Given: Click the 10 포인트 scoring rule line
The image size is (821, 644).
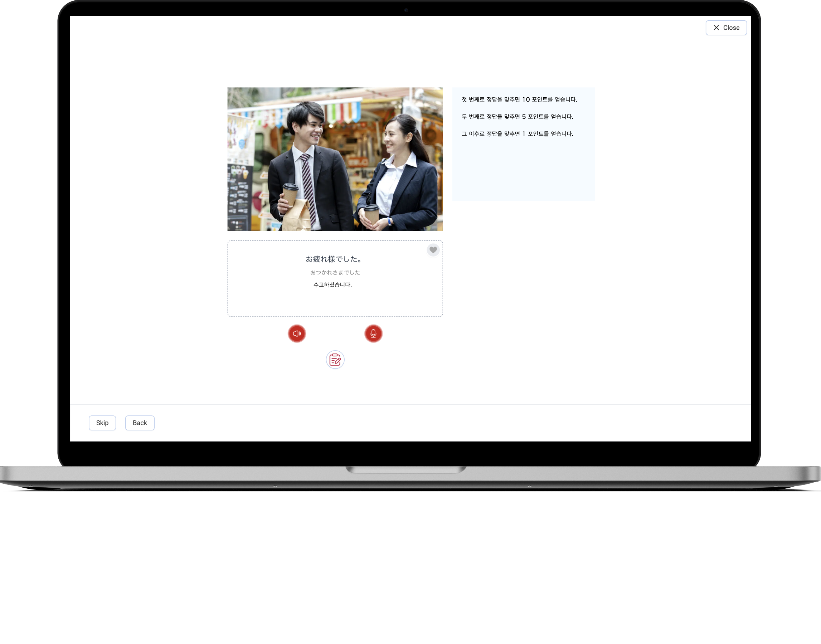Looking at the screenshot, I should pos(519,99).
